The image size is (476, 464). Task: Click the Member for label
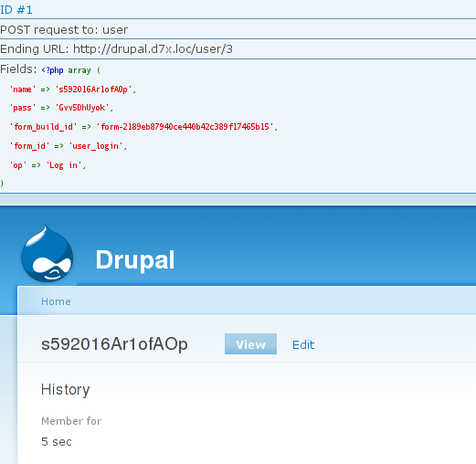click(x=71, y=421)
